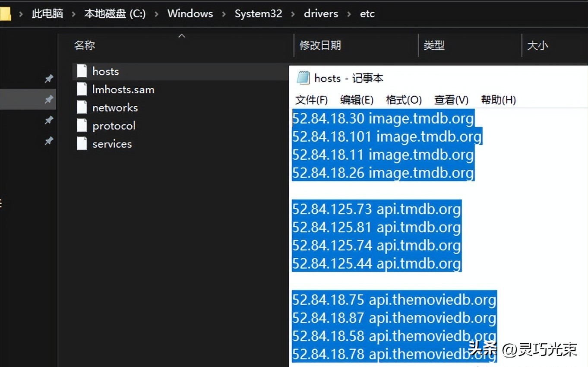588x367 pixels.
Task: Expand the chevron after System32 in path
Action: pos(293,14)
